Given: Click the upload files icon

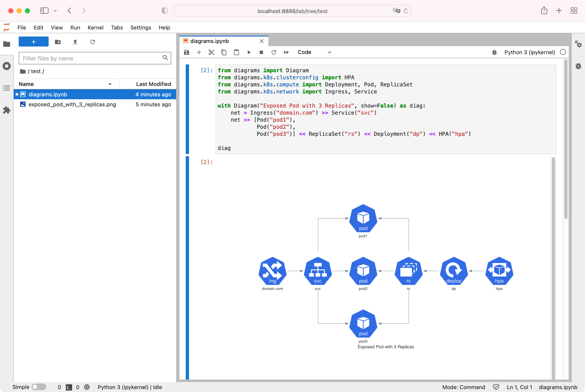Looking at the screenshot, I should 75,42.
